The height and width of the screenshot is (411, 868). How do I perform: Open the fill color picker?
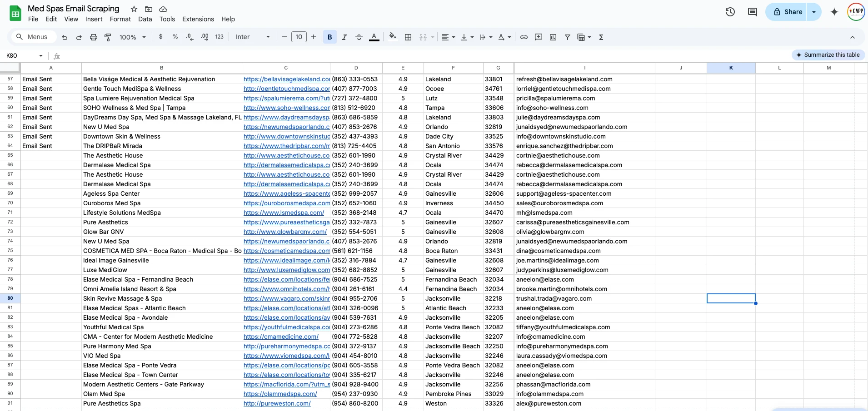(393, 36)
